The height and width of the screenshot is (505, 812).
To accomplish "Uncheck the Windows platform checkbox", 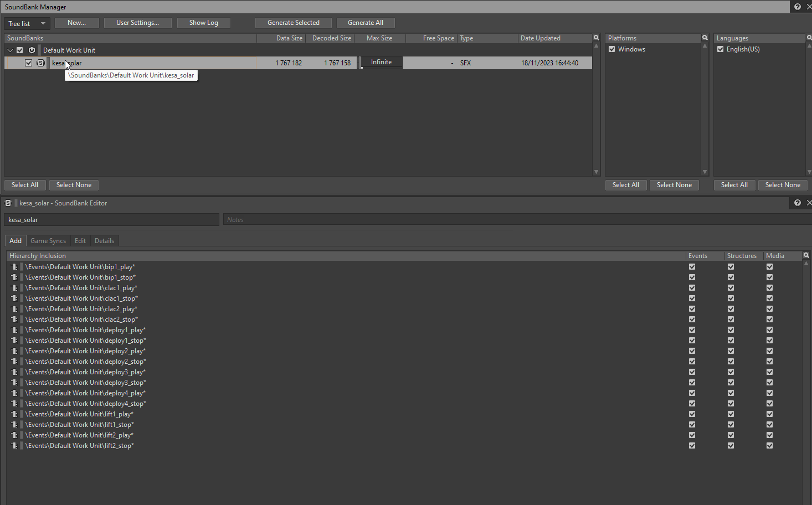I will 611,49.
